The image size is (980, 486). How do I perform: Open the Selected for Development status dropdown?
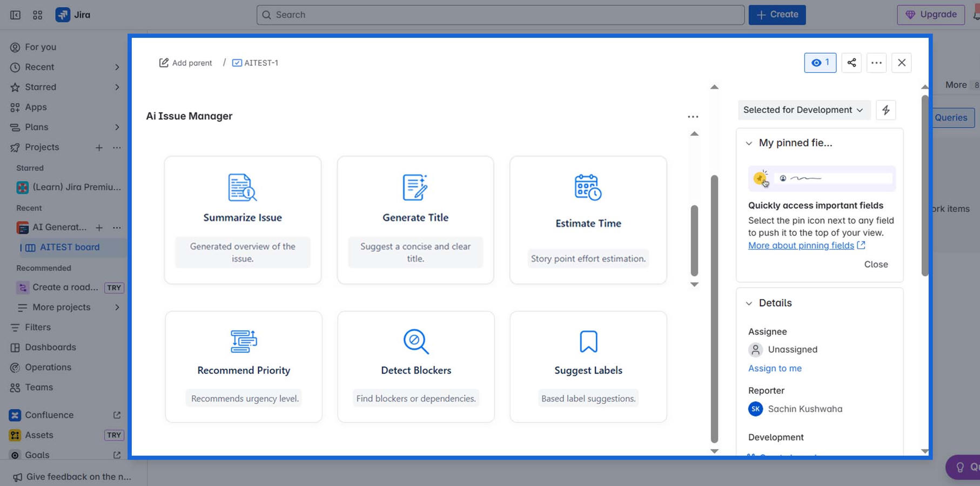(804, 110)
